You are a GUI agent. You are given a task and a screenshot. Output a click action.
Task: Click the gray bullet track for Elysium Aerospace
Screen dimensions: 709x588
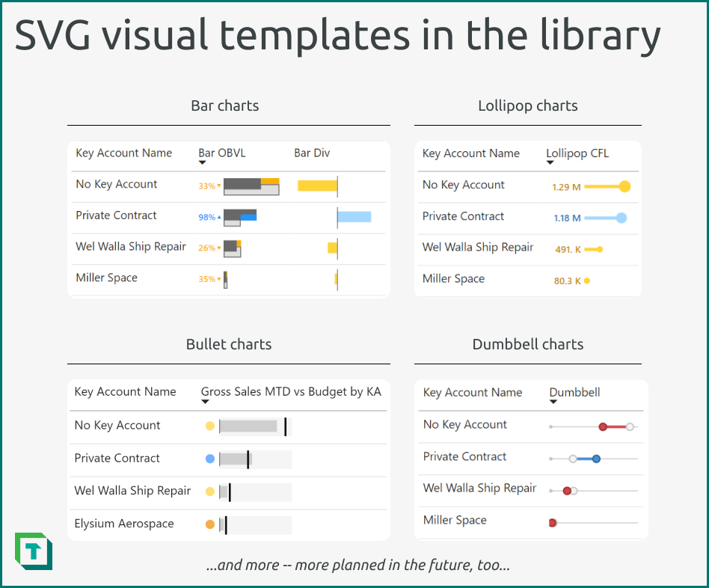tap(258, 525)
